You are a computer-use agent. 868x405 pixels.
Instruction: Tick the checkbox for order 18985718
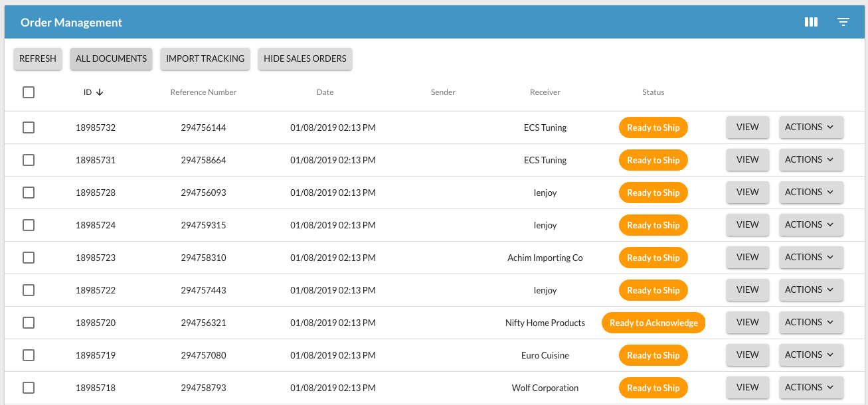click(29, 388)
